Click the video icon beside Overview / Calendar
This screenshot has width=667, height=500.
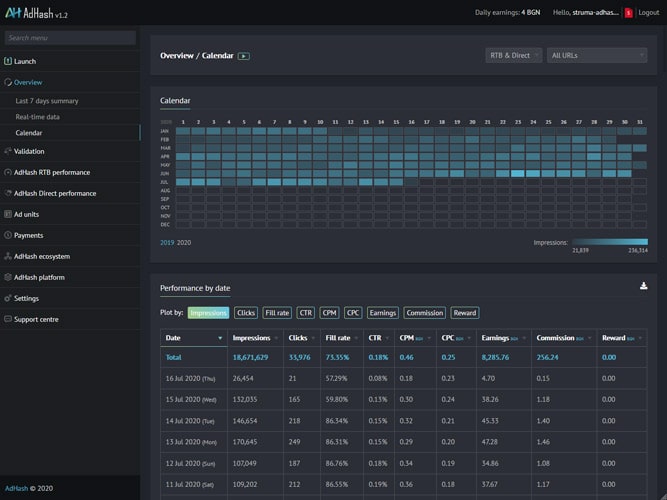click(x=244, y=56)
